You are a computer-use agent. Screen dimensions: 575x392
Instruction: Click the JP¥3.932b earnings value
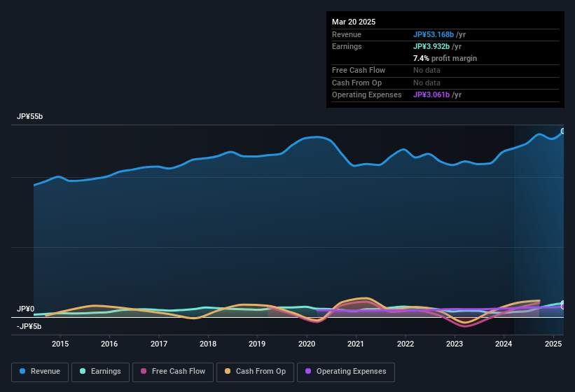431,46
